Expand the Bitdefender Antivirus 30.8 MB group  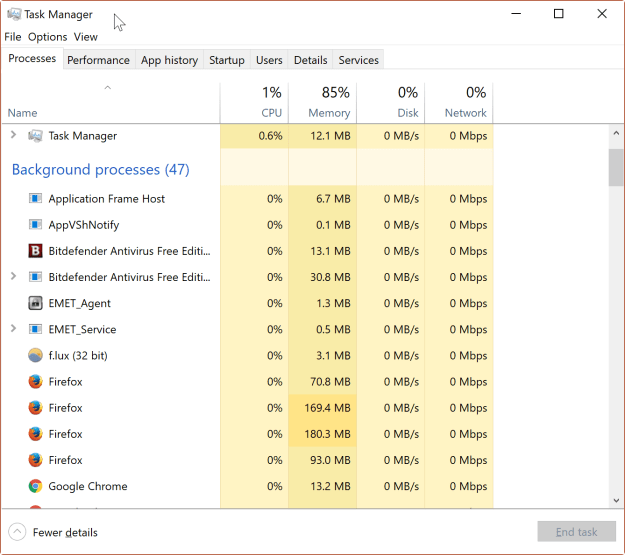[x=13, y=276]
